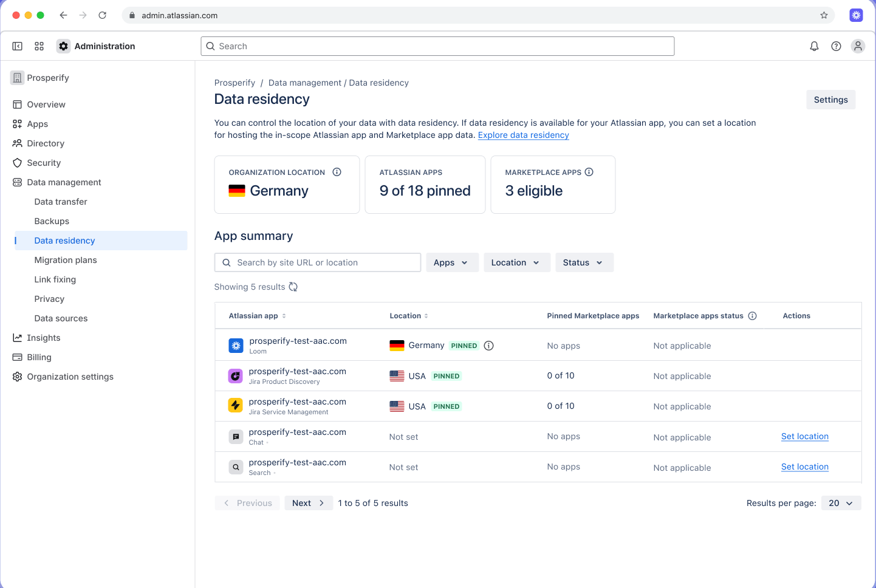Open the Apps filter dropdown
The height and width of the screenshot is (588, 876).
[x=452, y=262]
